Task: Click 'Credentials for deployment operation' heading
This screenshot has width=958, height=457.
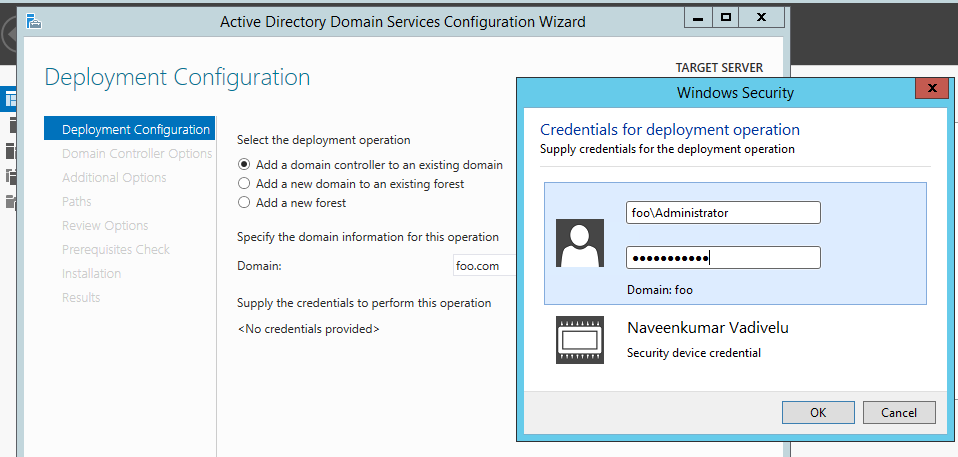Action: pos(670,130)
